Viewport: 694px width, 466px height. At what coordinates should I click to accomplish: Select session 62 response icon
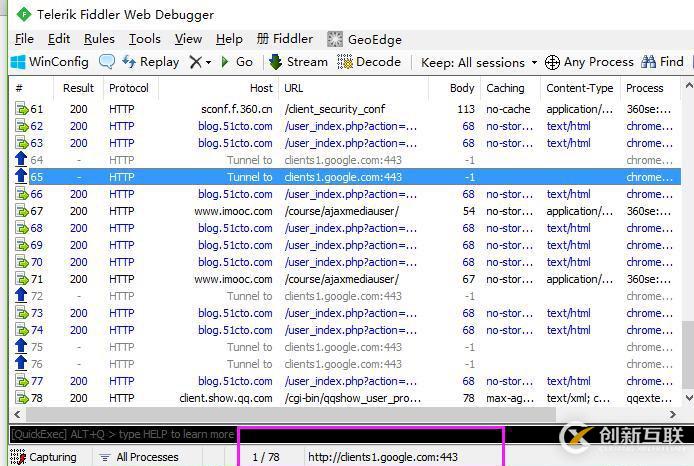coord(22,126)
